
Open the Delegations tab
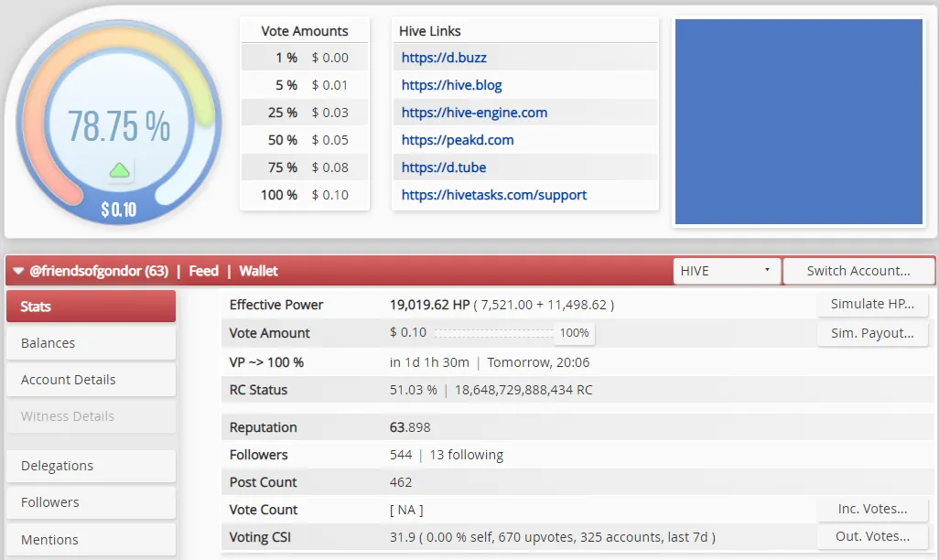point(91,466)
